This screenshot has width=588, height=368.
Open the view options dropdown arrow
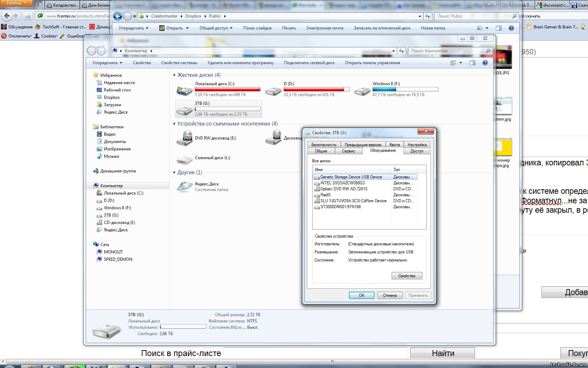(x=461, y=63)
